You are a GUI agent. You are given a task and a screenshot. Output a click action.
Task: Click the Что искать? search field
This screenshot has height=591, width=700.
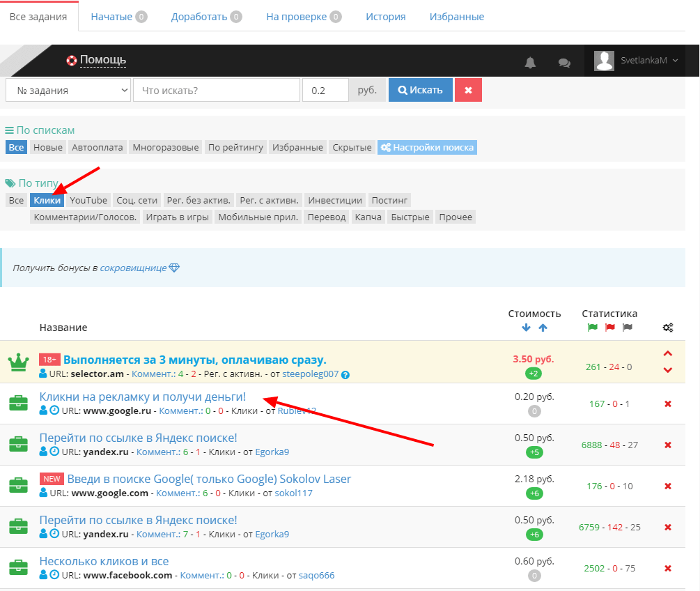(x=216, y=90)
